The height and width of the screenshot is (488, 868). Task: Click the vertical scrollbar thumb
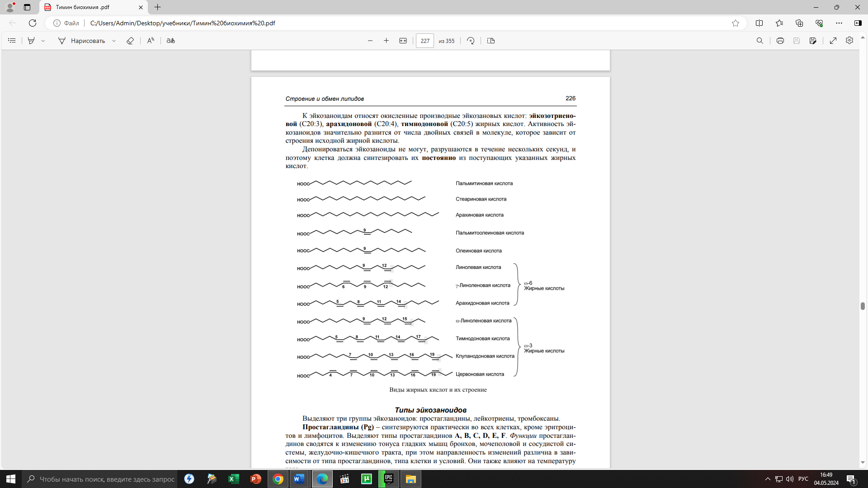[x=863, y=306]
